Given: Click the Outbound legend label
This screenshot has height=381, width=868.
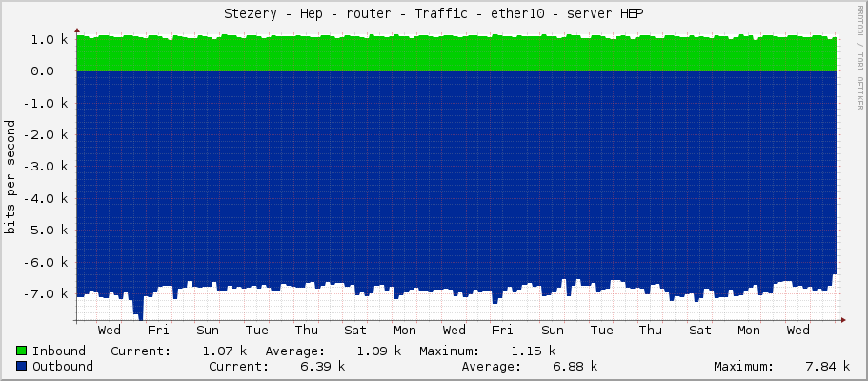Looking at the screenshot, I should (x=63, y=367).
